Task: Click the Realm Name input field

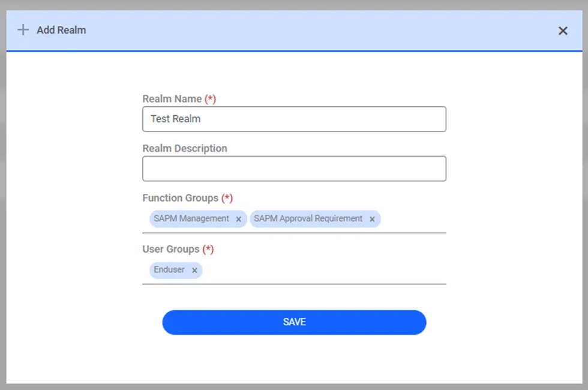Action: click(294, 119)
